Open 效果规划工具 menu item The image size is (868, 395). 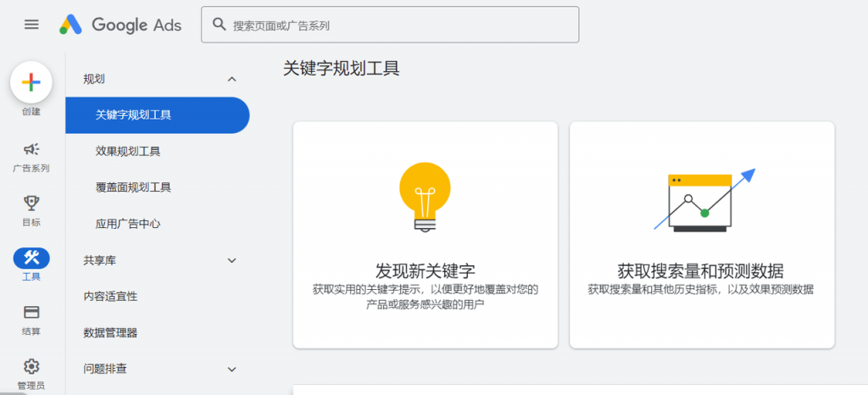tap(128, 152)
